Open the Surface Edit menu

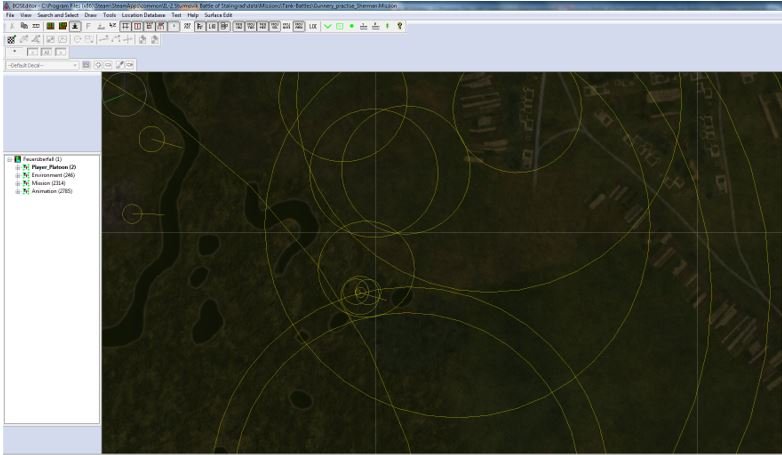219,16
